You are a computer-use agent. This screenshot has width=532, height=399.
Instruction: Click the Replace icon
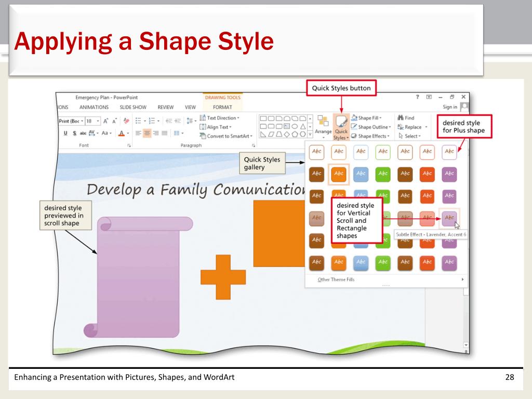[x=401, y=127]
